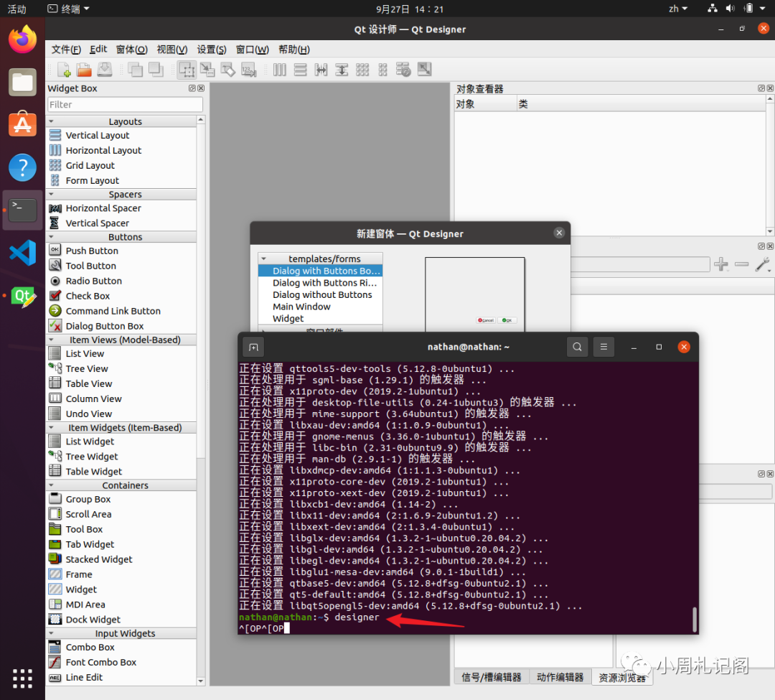
Task: Select 'Main Window' template
Action: point(301,307)
